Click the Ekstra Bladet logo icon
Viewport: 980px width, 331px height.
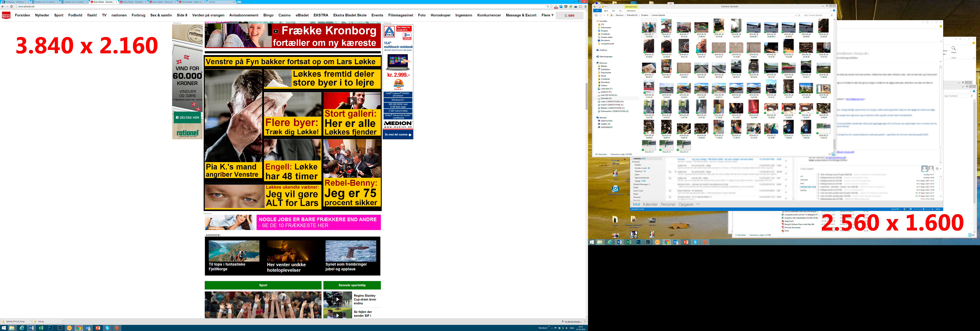coord(6,15)
